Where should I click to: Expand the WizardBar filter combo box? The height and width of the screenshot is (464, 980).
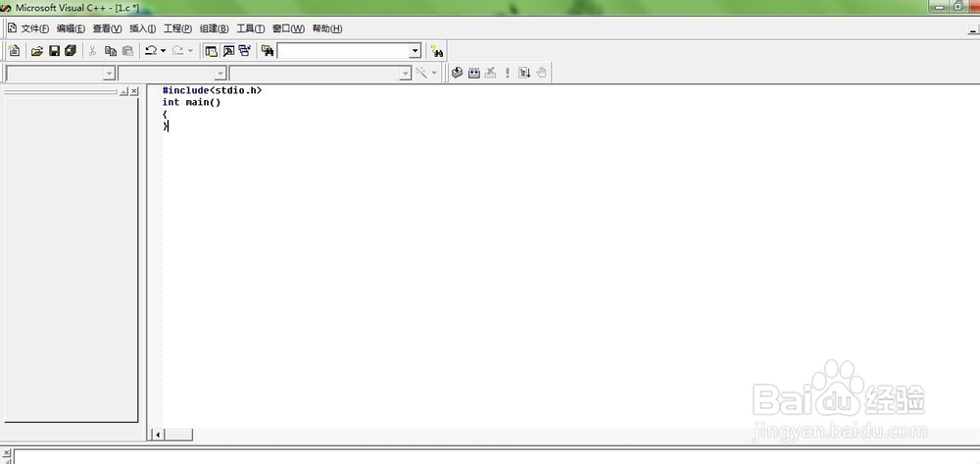point(220,74)
